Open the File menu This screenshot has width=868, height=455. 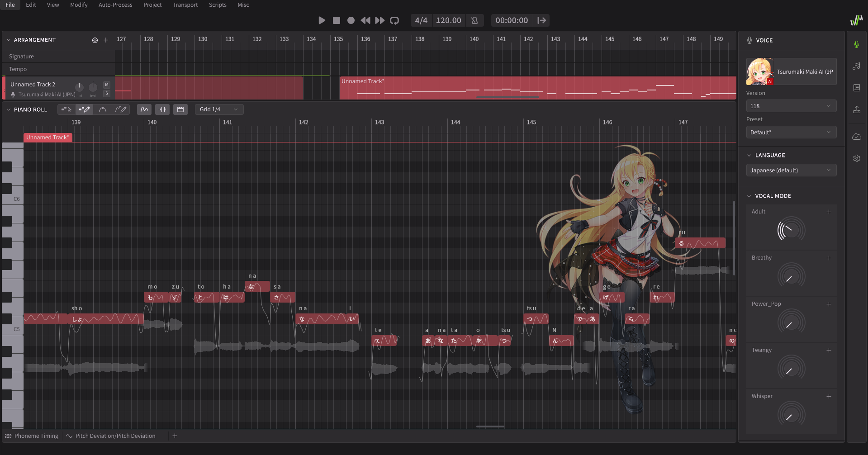10,5
